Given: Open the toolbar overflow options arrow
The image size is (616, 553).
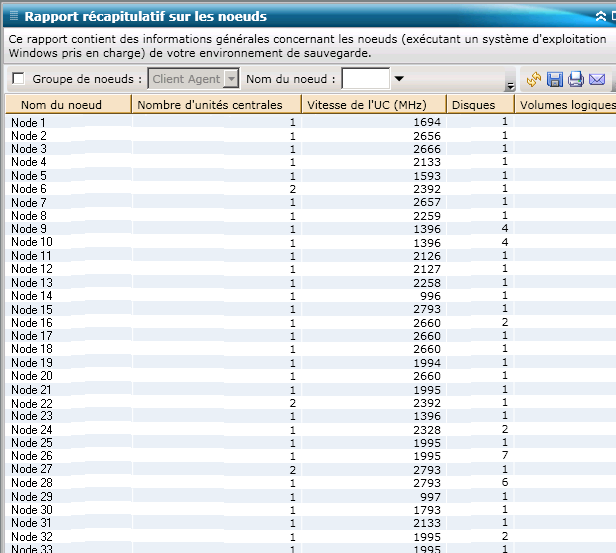Looking at the screenshot, I should point(511,84).
